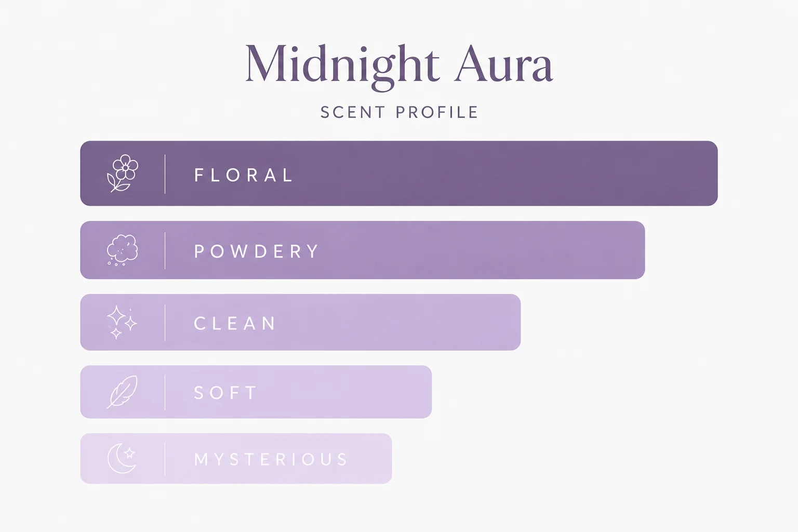This screenshot has width=798, height=532.
Task: Click the right end of Clean bar
Action: [x=513, y=322]
